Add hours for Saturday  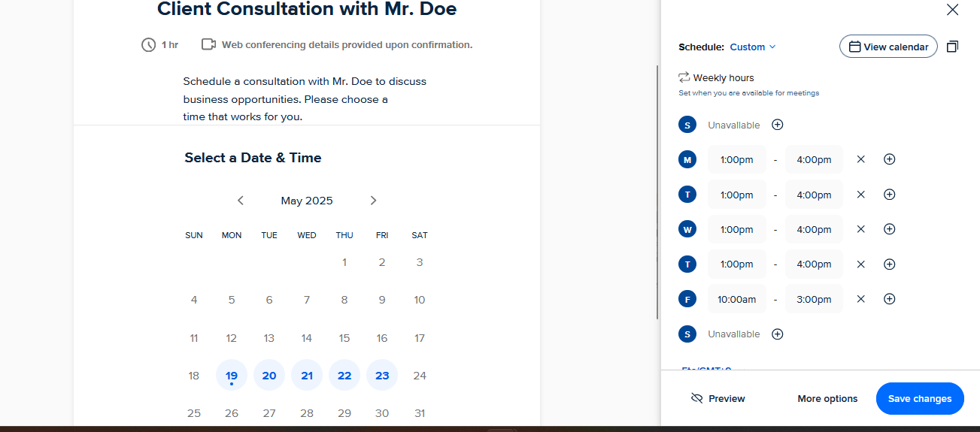778,334
